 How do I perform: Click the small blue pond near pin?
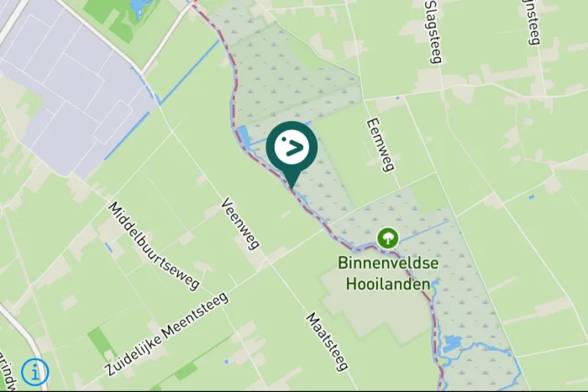pos(242,137)
